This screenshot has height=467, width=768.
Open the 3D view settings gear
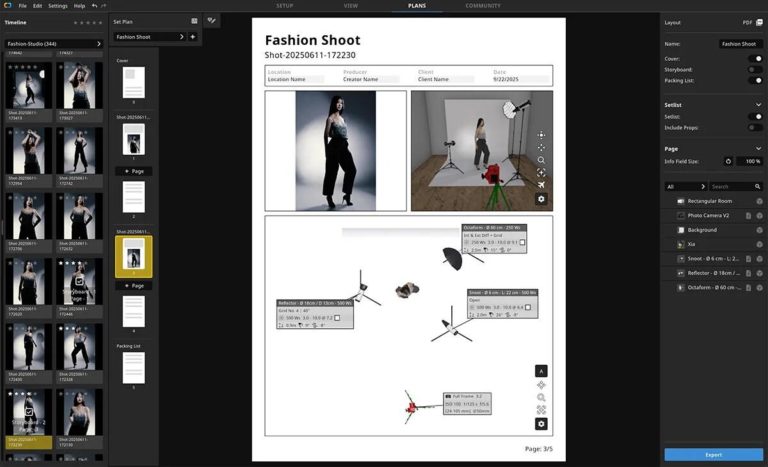pyautogui.click(x=541, y=199)
